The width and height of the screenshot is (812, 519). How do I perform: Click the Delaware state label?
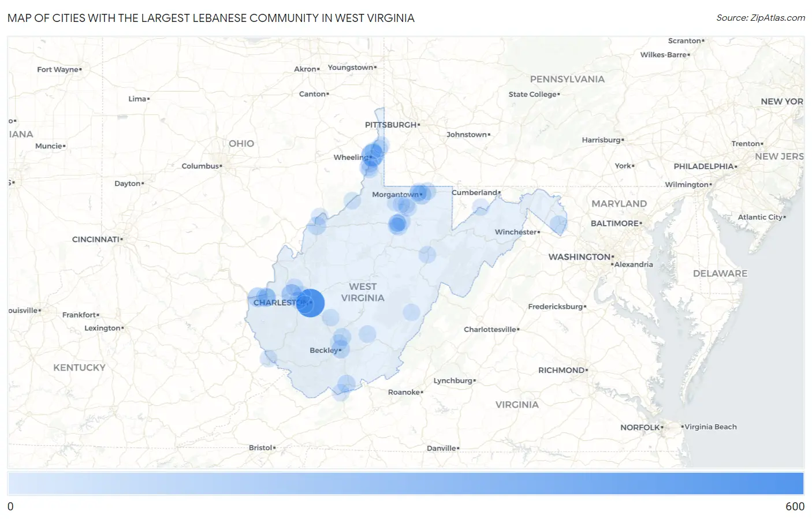point(720,274)
